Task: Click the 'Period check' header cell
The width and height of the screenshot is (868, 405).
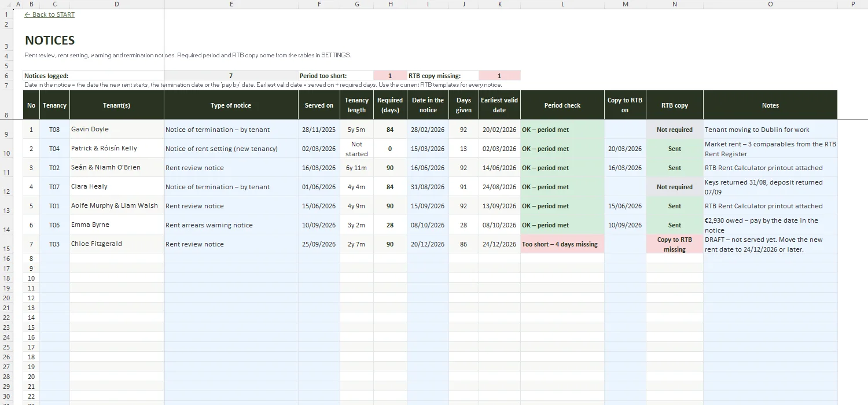Action: 562,105
